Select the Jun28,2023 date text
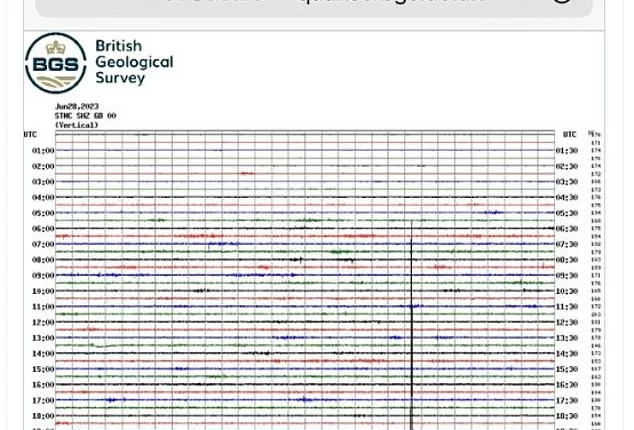634x430 pixels. click(x=77, y=106)
